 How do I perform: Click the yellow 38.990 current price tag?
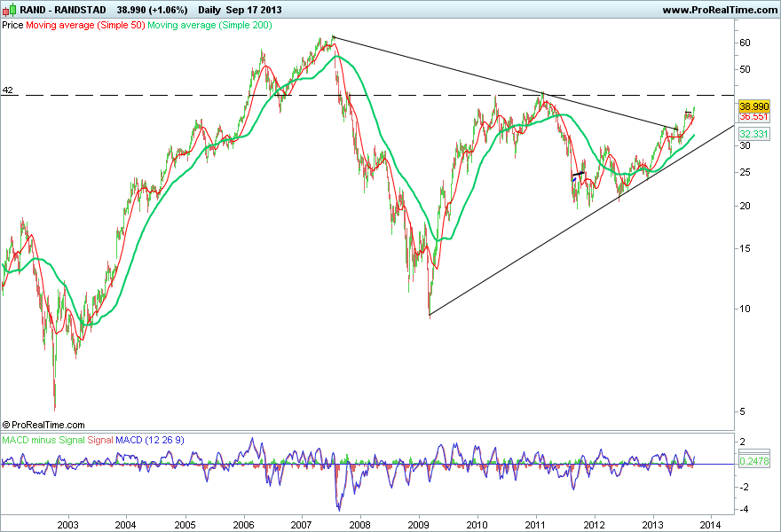(x=754, y=106)
